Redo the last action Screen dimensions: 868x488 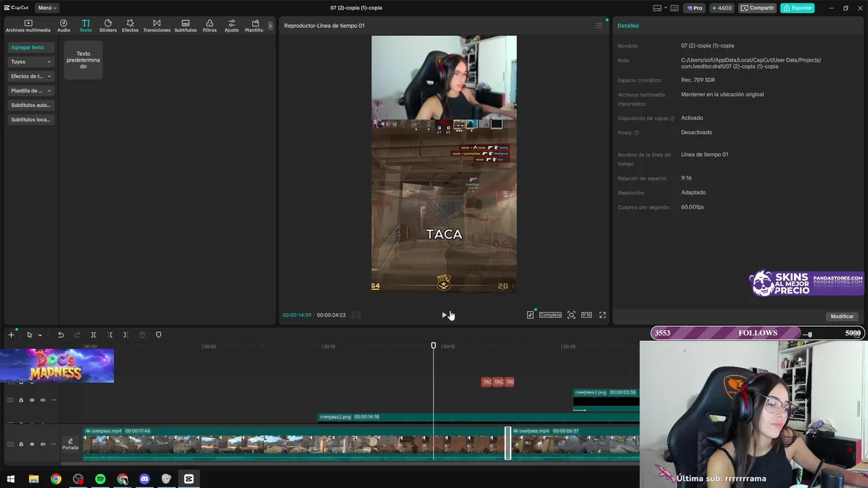[x=77, y=335]
